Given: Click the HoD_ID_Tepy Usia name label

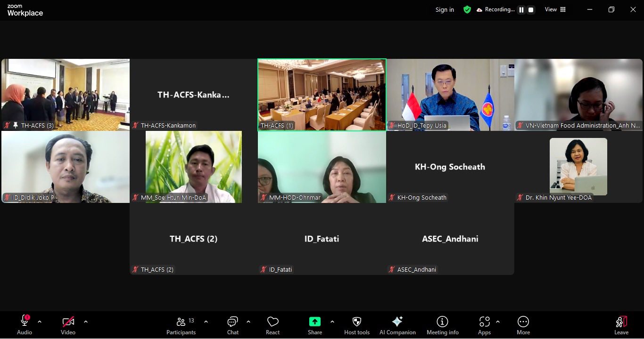Looking at the screenshot, I should tap(422, 125).
